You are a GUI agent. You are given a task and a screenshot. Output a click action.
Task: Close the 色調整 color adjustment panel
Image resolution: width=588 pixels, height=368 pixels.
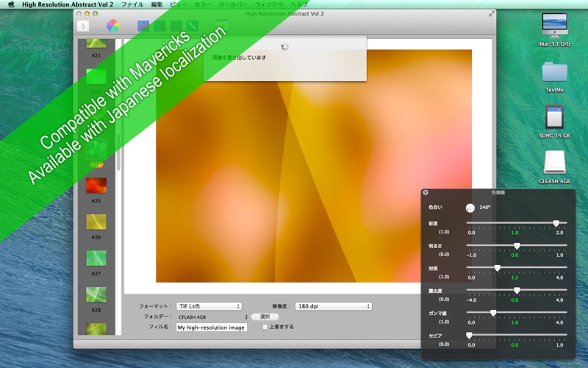click(x=426, y=192)
